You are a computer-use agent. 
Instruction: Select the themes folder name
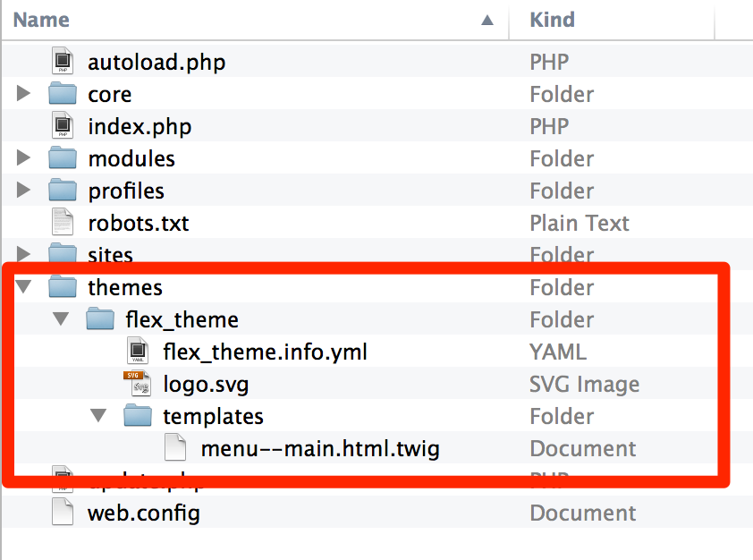(x=125, y=287)
